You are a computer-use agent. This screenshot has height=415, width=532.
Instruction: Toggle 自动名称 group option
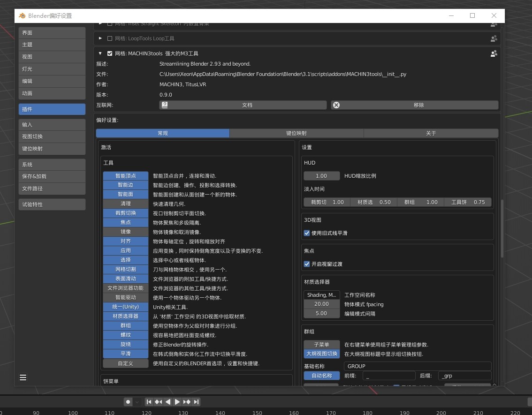tap(322, 376)
